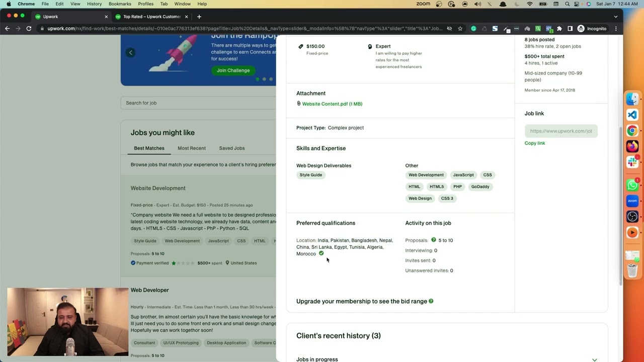Click the Desktop Application tag

pos(226,343)
